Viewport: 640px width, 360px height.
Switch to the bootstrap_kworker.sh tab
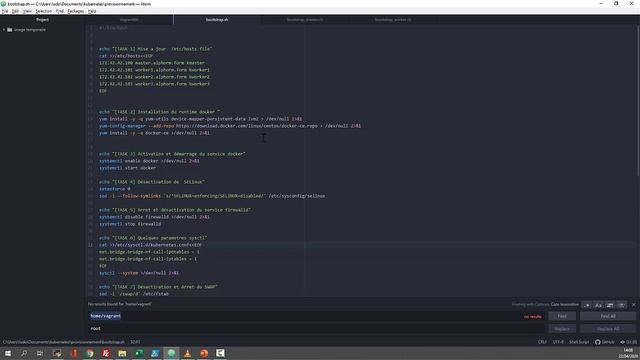coord(393,20)
